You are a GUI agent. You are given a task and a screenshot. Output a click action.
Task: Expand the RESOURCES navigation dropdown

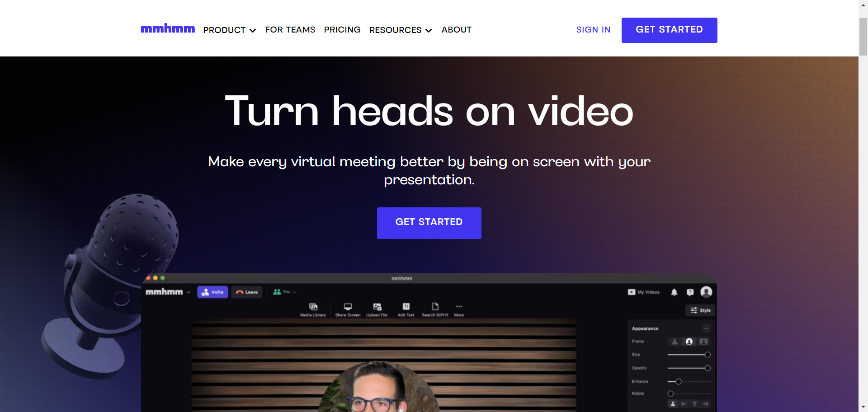coord(401,30)
